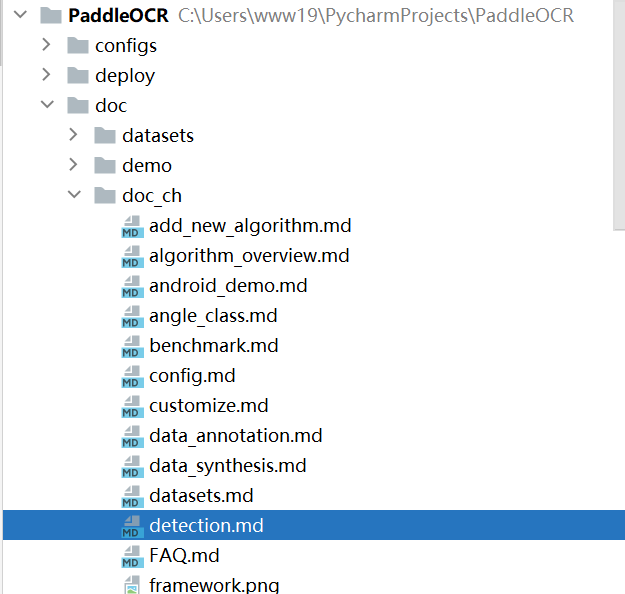The width and height of the screenshot is (625, 594).
Task: Click the configs folder icon
Action: (78, 46)
